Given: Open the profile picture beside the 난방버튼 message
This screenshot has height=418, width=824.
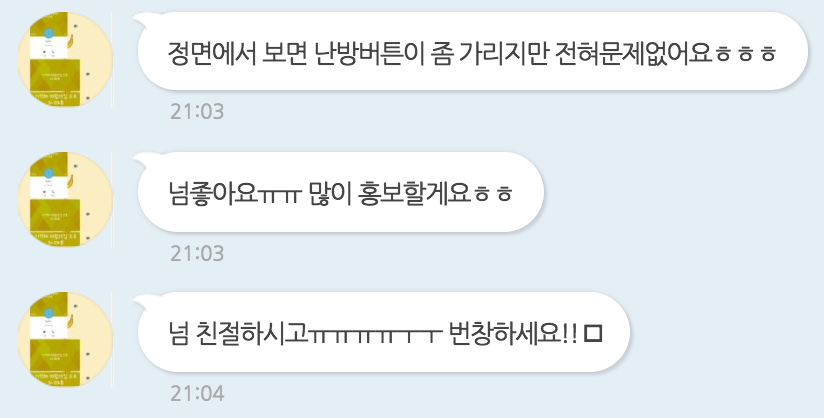Looking at the screenshot, I should pyautogui.click(x=65, y=59).
